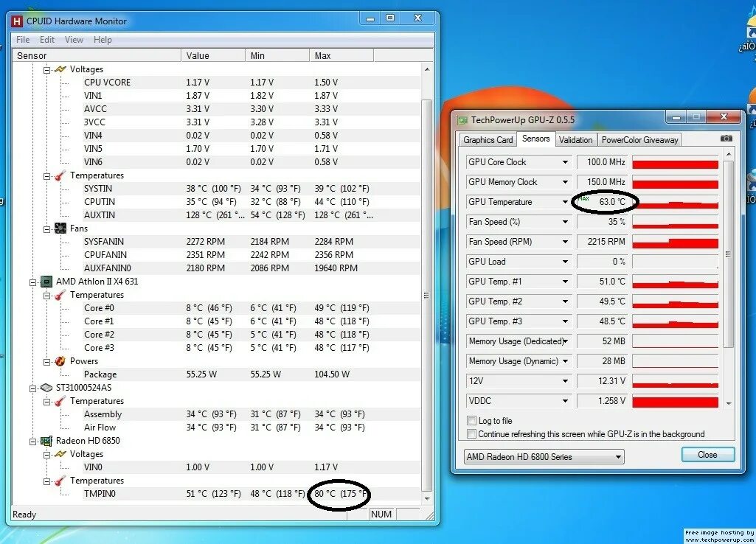This screenshot has width=756, height=544.
Task: Open the Help menu in Hardware Monitor
Action: (x=103, y=40)
